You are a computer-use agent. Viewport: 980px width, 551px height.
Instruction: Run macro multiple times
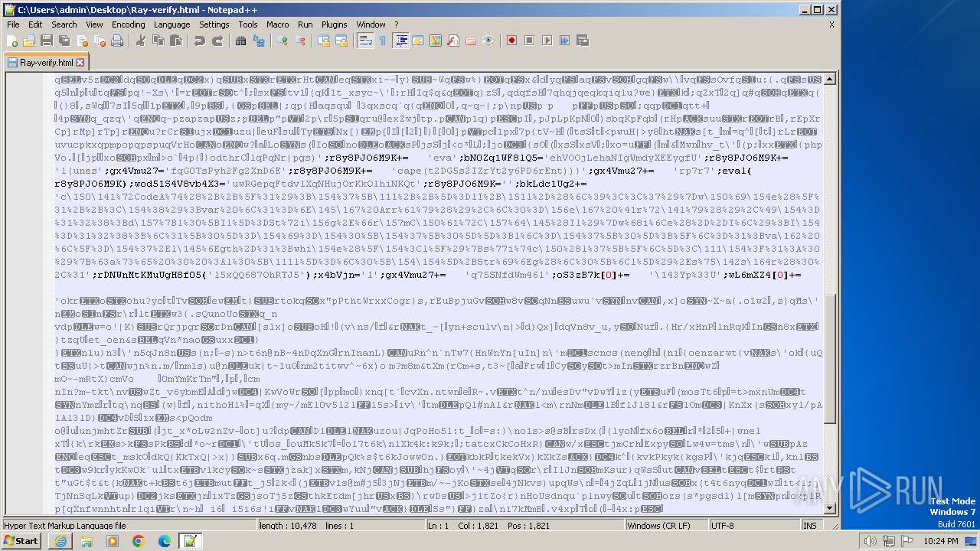pos(565,41)
